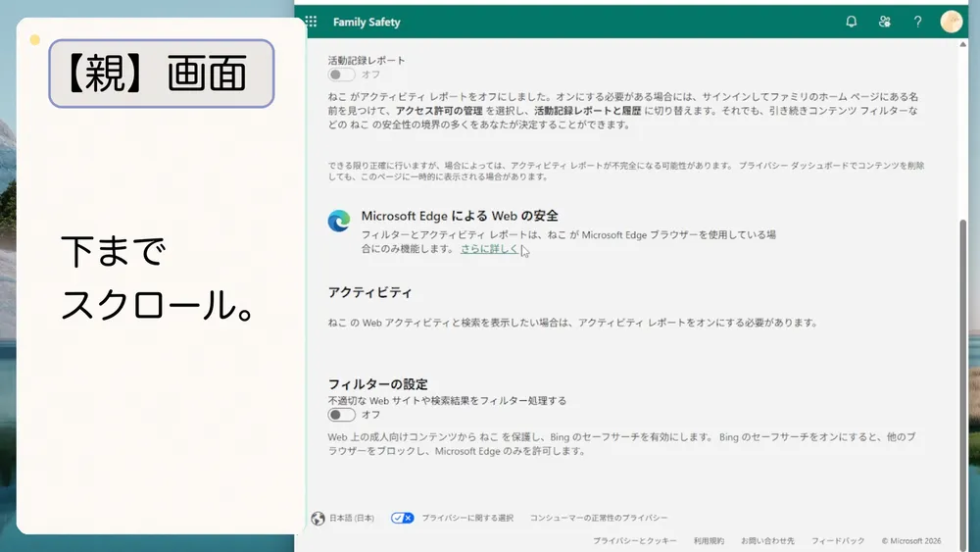Click Microsoft Edge による Web の安全 heading

(460, 216)
